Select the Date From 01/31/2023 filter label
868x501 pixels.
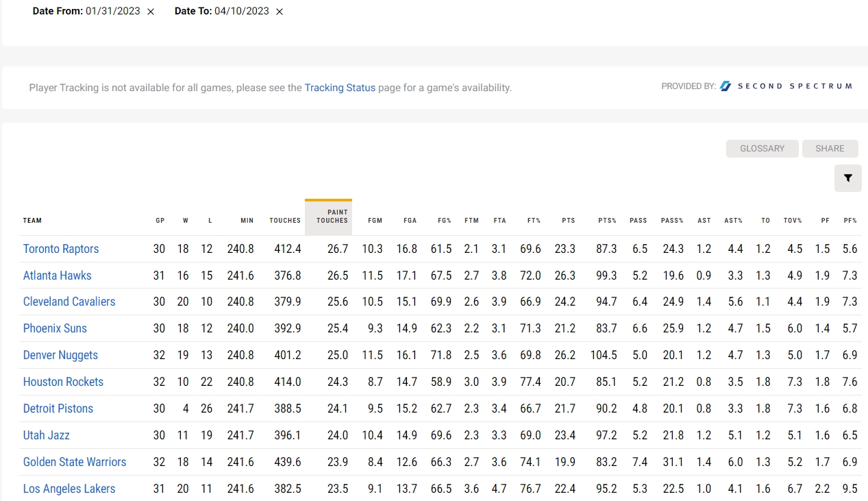[86, 12]
